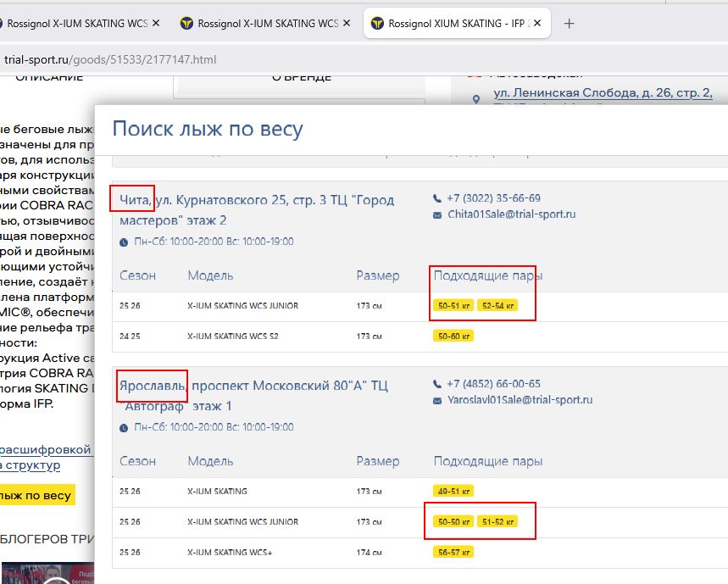Click the phone icon for Yaroslavl store

437,384
